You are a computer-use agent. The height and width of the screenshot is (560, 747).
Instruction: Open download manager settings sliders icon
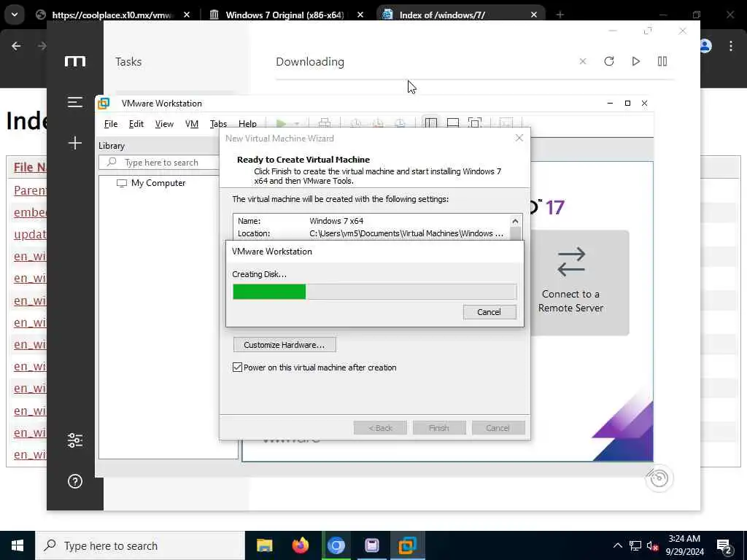[x=75, y=440]
